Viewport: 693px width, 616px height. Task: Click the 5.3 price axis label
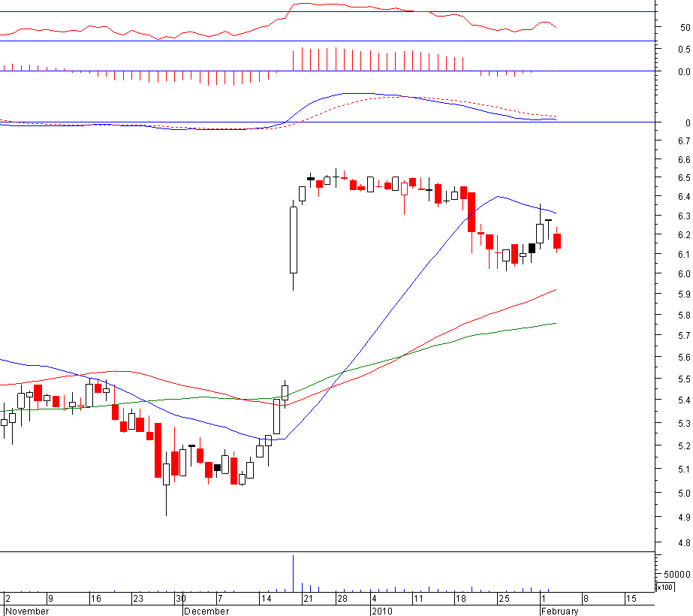684,423
